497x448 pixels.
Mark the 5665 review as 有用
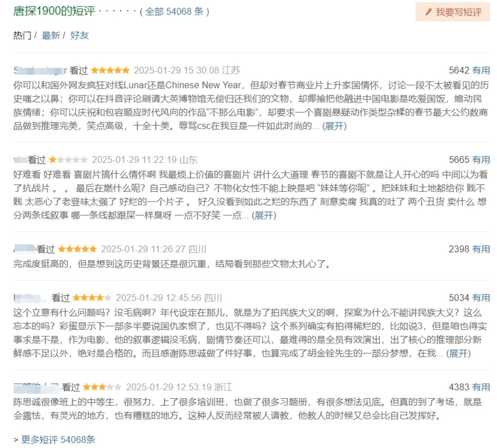click(x=481, y=160)
